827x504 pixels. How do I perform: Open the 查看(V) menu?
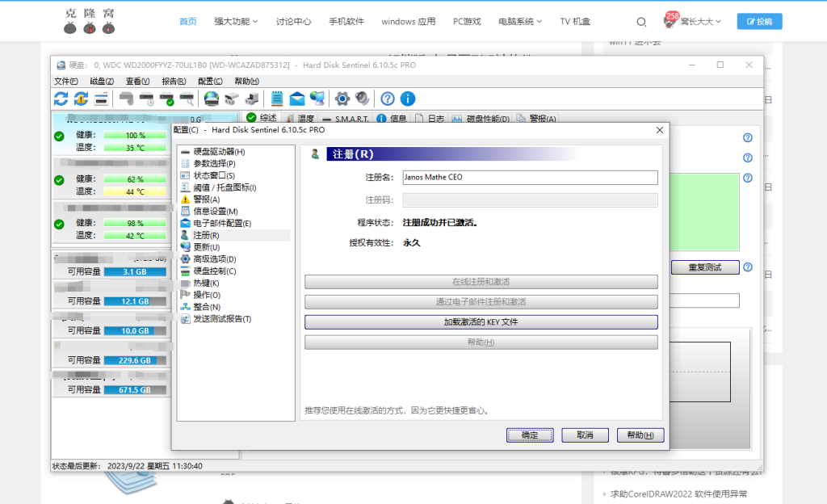pyautogui.click(x=137, y=82)
